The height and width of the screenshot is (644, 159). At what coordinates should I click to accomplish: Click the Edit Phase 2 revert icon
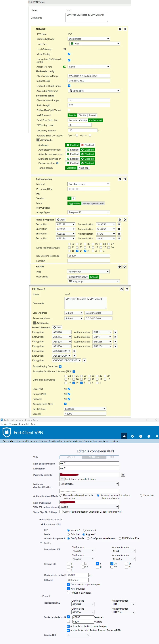point(127,289)
